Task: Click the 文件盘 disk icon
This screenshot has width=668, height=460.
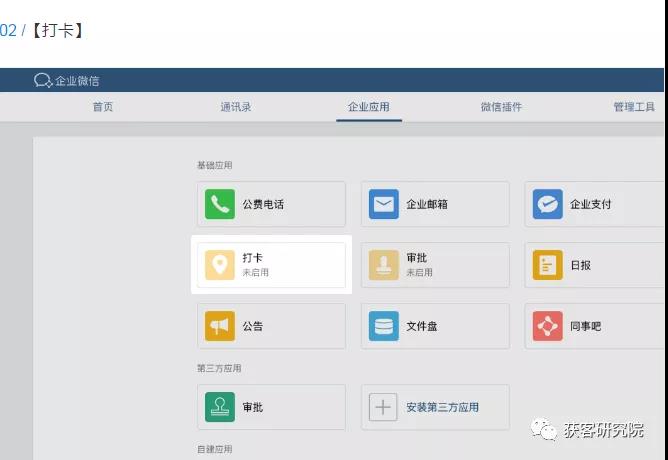Action: [x=384, y=326]
